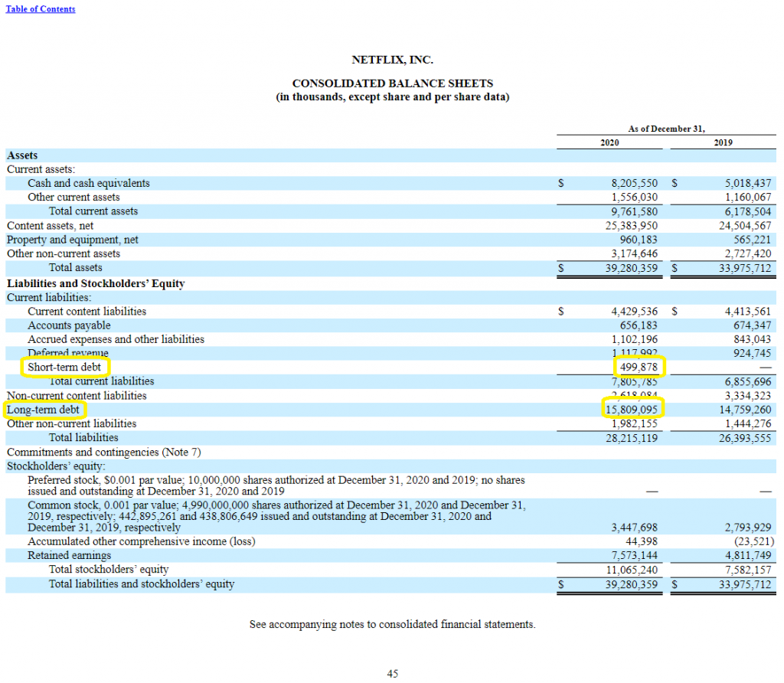784x683 pixels.
Task: Click the value 3,334,323
Action: [748, 396]
